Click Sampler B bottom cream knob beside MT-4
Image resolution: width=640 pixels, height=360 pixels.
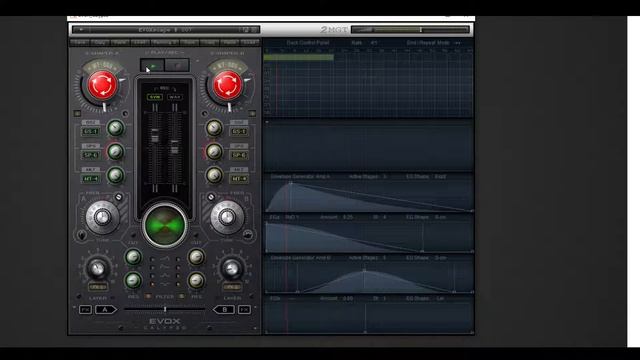(214, 176)
